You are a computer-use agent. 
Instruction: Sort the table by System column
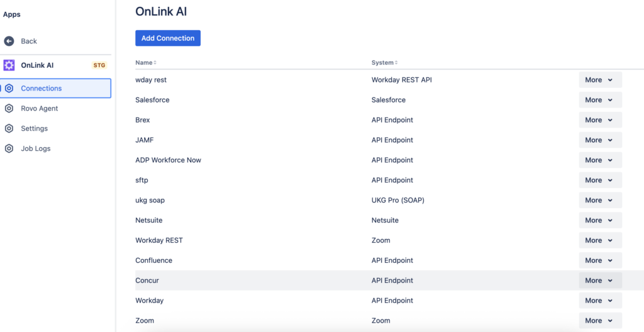coord(385,63)
